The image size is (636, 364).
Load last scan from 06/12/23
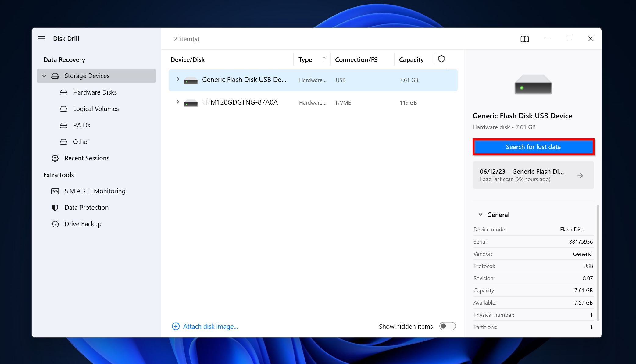coord(533,175)
